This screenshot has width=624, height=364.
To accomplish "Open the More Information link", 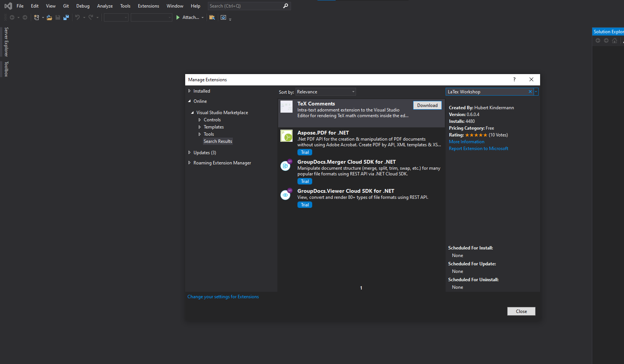I will (x=466, y=142).
